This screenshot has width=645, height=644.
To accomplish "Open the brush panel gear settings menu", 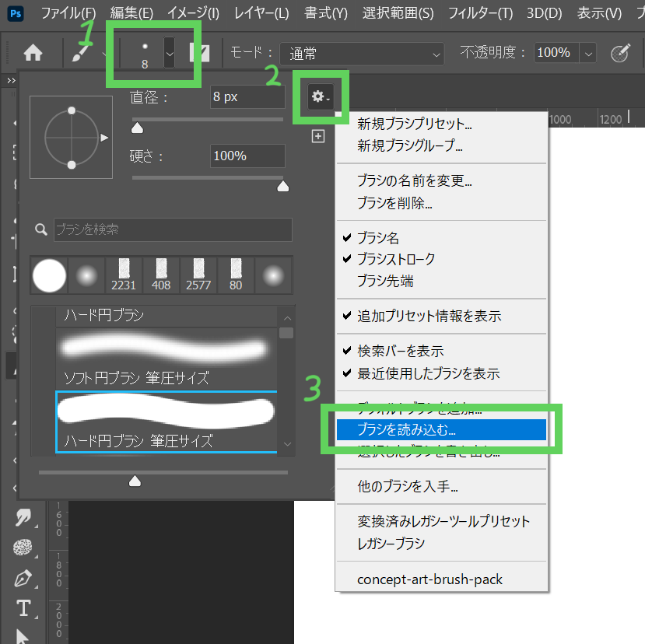I will [x=320, y=96].
